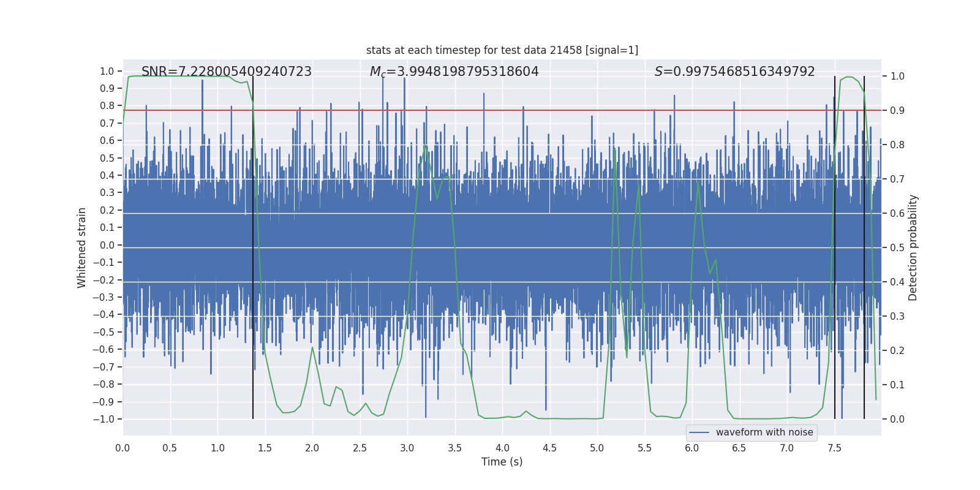
Task: Select the 0.3 tick on the Whitened strain axis
Action: click(x=107, y=193)
